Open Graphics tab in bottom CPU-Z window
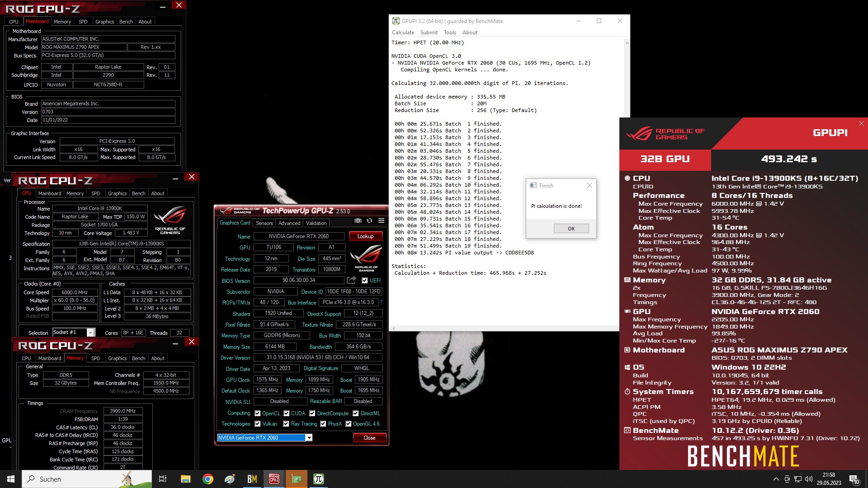The image size is (868, 488). (x=117, y=358)
